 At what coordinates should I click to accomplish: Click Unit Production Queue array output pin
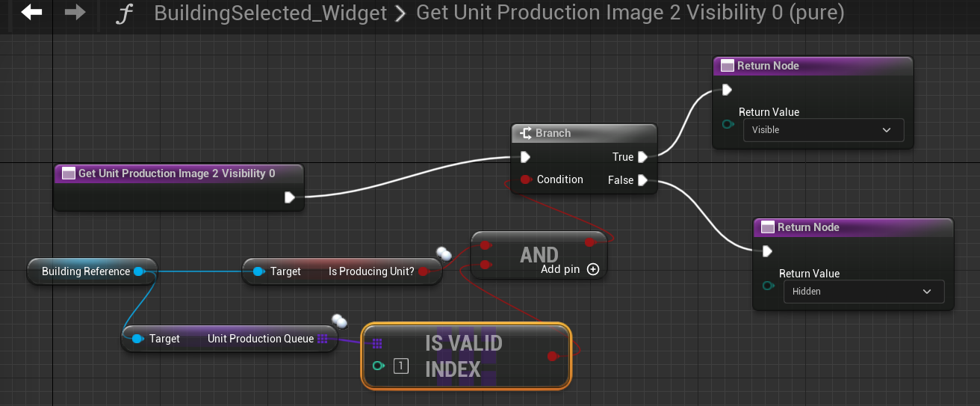[x=323, y=339]
